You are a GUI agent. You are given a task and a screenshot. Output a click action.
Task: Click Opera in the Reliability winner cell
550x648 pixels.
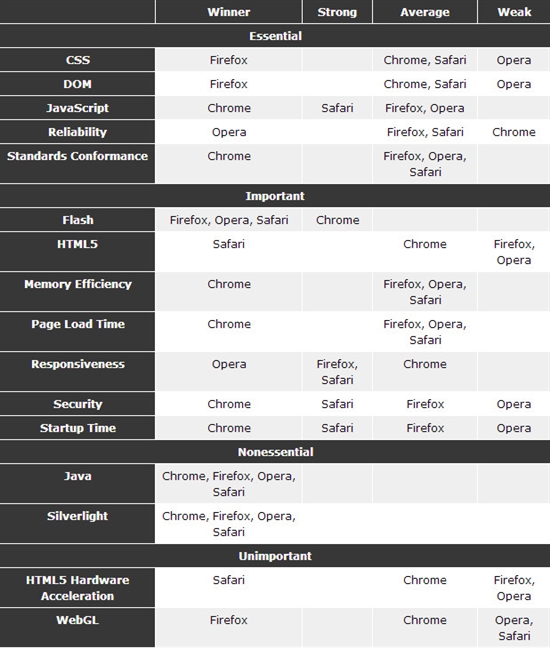point(229,132)
